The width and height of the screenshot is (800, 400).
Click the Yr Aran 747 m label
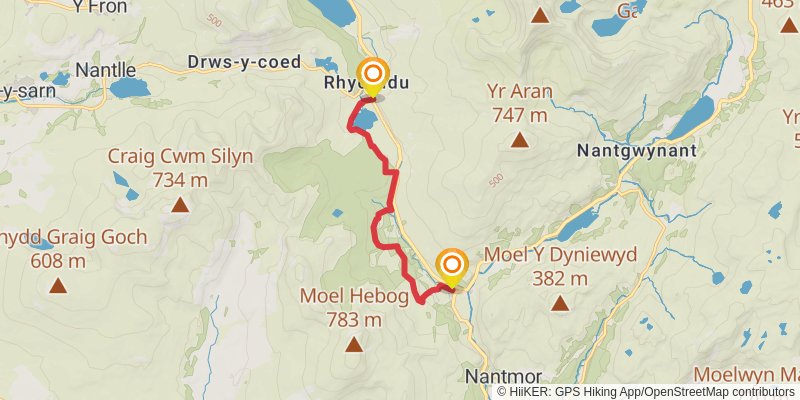(x=519, y=104)
